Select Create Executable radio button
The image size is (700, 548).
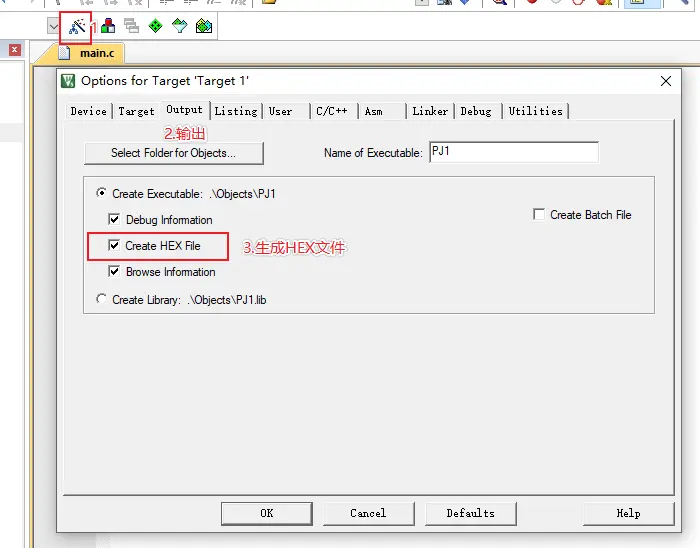coord(101,193)
